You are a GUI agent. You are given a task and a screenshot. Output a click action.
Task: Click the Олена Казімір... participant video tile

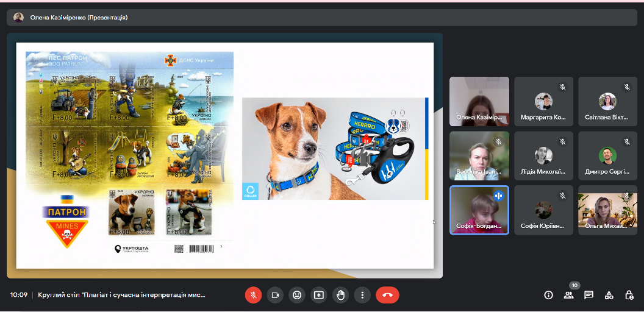point(479,101)
